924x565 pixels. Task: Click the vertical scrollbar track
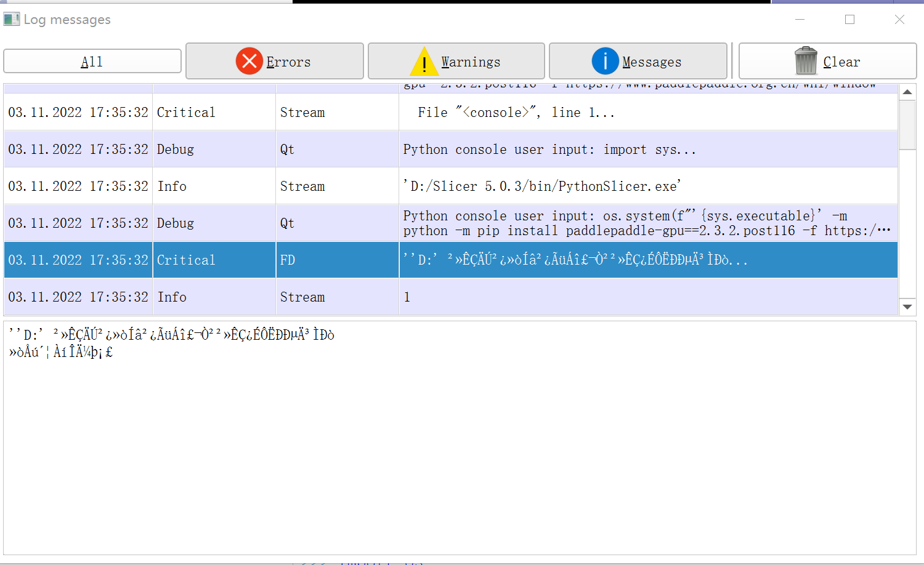coord(908,215)
